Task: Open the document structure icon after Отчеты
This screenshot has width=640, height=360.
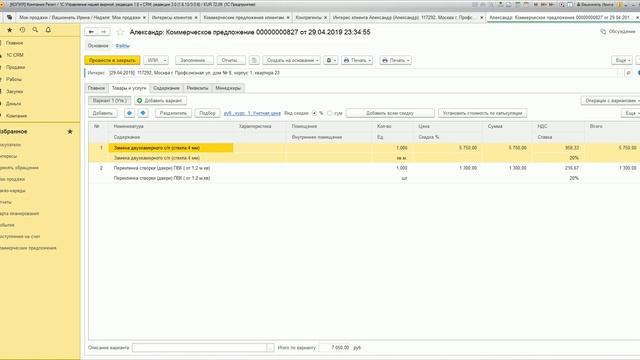Action: point(254,60)
